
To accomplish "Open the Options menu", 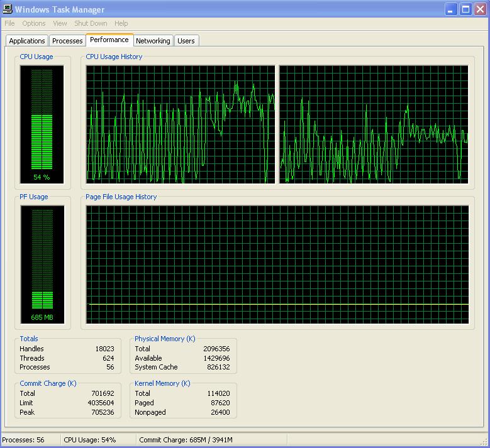I will pos(34,23).
